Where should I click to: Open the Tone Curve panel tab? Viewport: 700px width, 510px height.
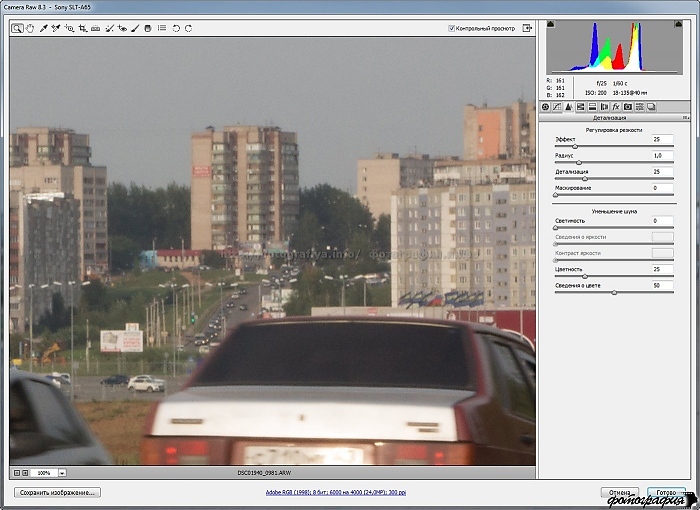click(x=557, y=107)
